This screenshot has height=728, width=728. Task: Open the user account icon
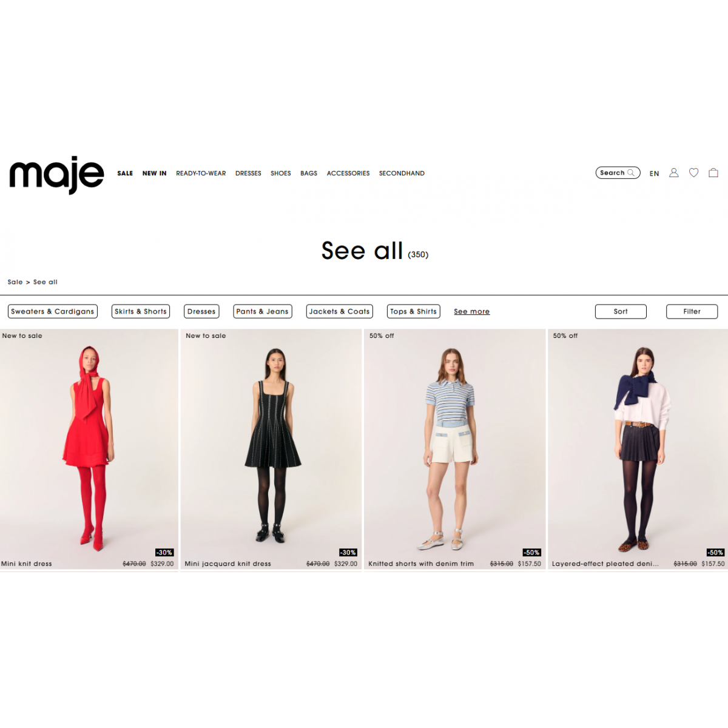point(673,173)
